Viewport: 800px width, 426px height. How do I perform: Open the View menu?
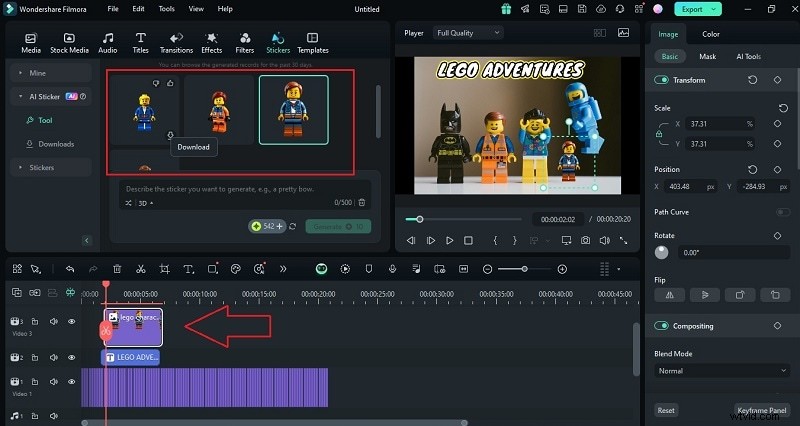pos(196,9)
